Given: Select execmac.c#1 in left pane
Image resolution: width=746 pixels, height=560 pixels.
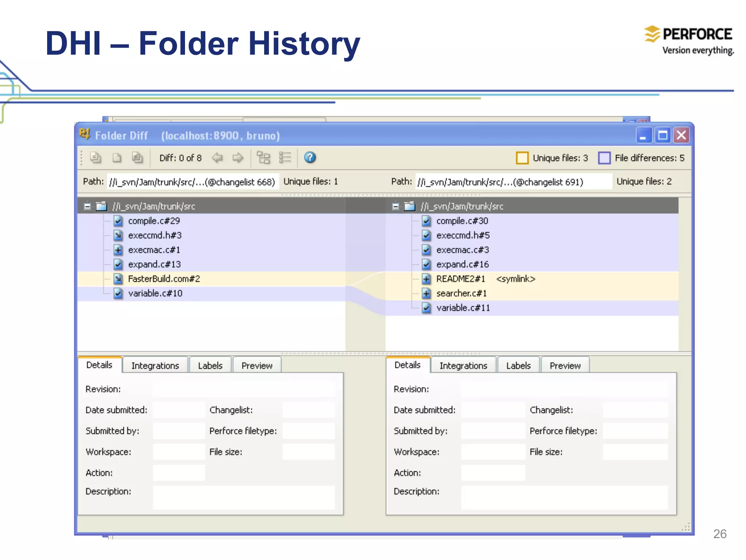Looking at the screenshot, I should tap(154, 250).
